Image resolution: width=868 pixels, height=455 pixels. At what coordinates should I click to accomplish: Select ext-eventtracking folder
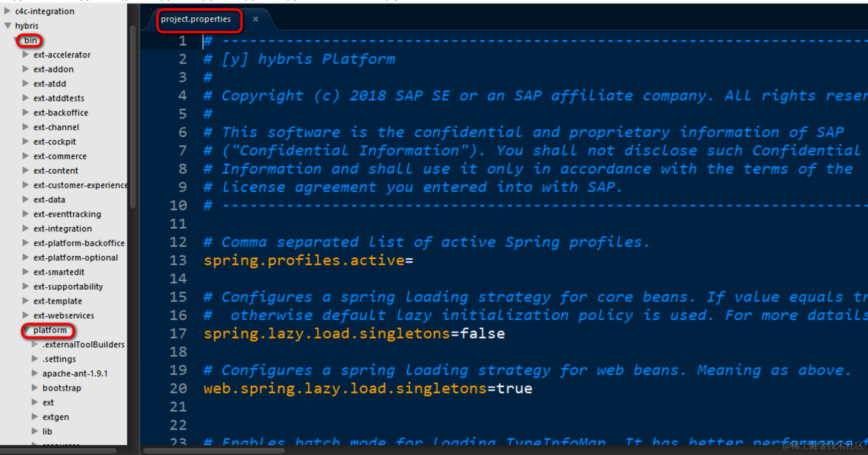67,214
